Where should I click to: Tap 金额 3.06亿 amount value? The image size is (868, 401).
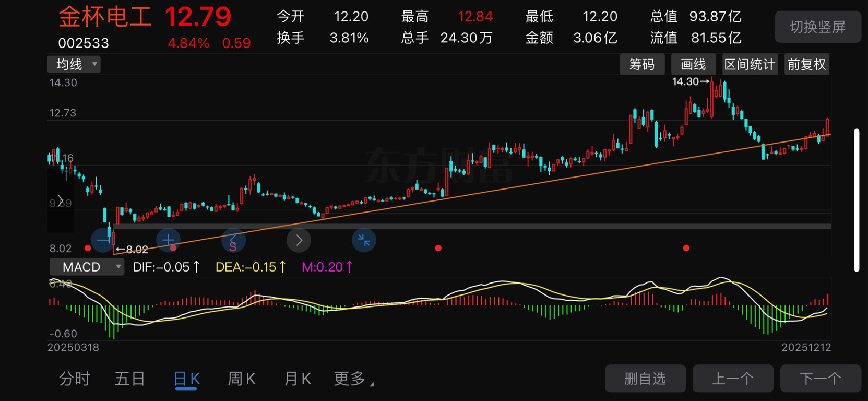pos(571,38)
